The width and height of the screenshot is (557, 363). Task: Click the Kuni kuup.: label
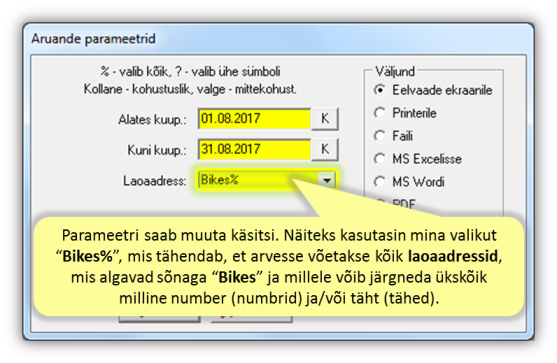157,150
